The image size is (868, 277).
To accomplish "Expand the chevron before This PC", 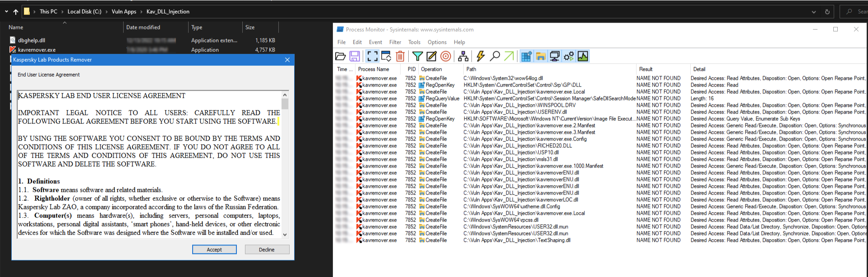I will pos(34,12).
